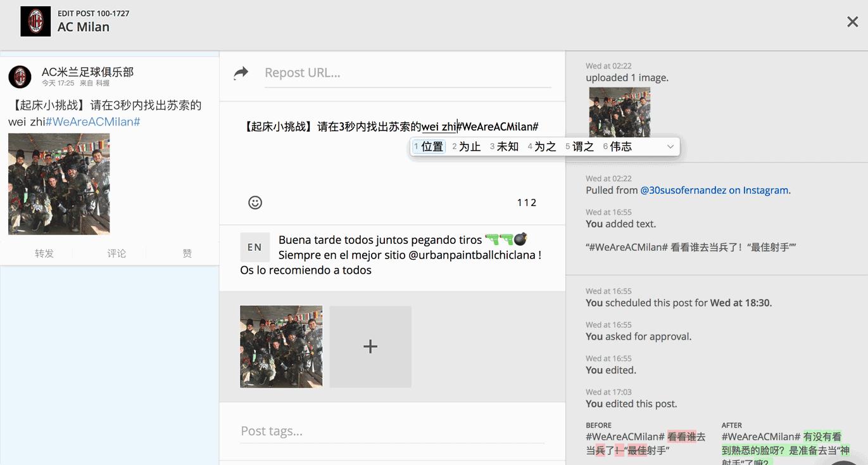Click the Repost URL input field
The height and width of the screenshot is (465, 868).
click(x=407, y=73)
